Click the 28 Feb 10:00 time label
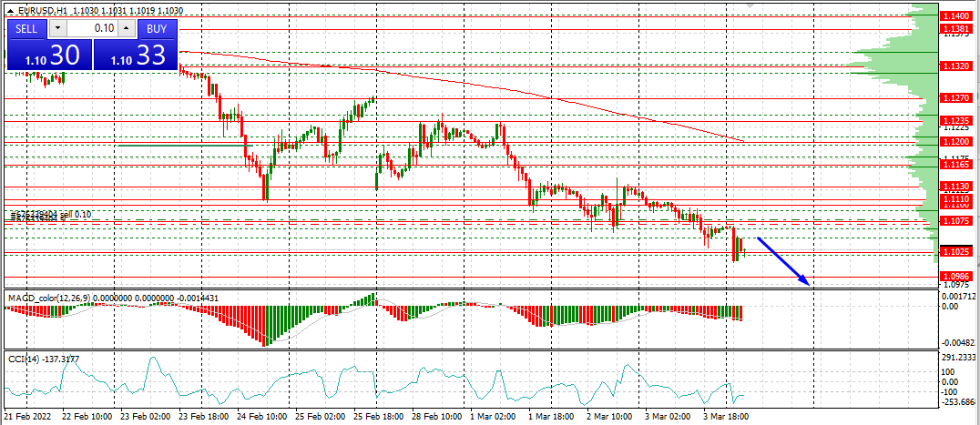980x425 pixels. 435,416
